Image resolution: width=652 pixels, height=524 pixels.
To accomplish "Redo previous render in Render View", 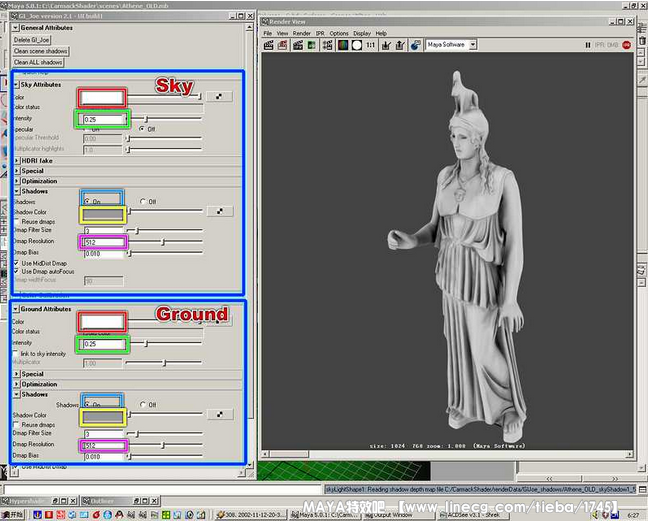I will (x=269, y=45).
